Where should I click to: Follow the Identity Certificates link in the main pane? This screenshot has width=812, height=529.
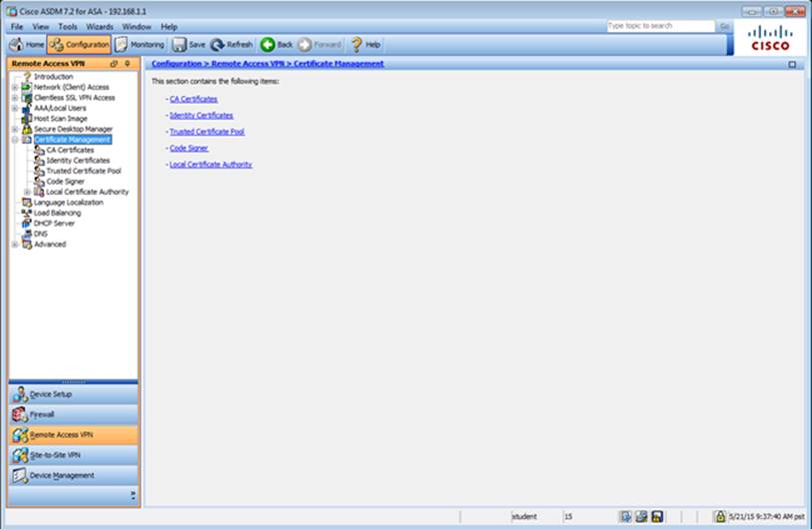(x=201, y=116)
